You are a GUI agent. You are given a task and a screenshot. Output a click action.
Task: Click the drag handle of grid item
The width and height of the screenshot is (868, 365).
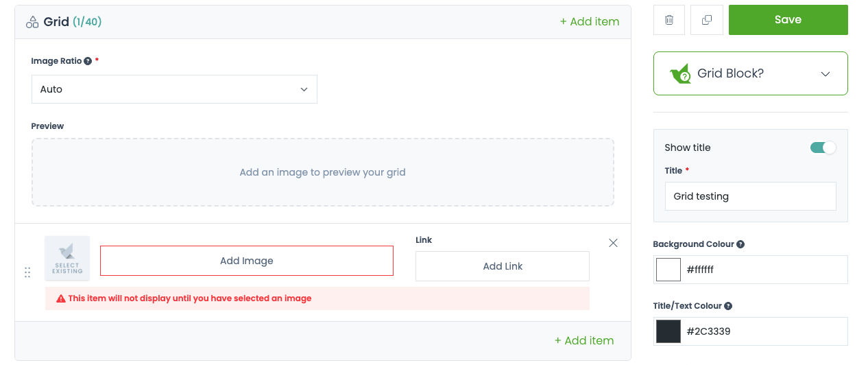coord(27,272)
